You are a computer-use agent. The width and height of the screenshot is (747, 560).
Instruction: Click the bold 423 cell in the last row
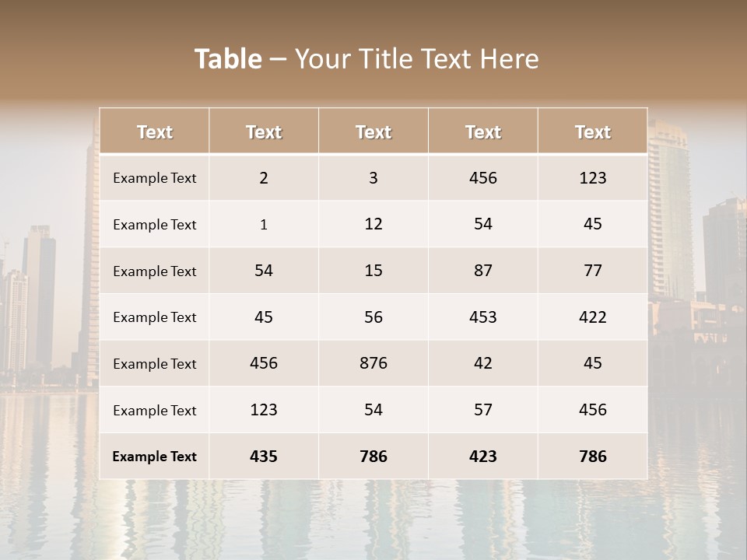pos(483,457)
